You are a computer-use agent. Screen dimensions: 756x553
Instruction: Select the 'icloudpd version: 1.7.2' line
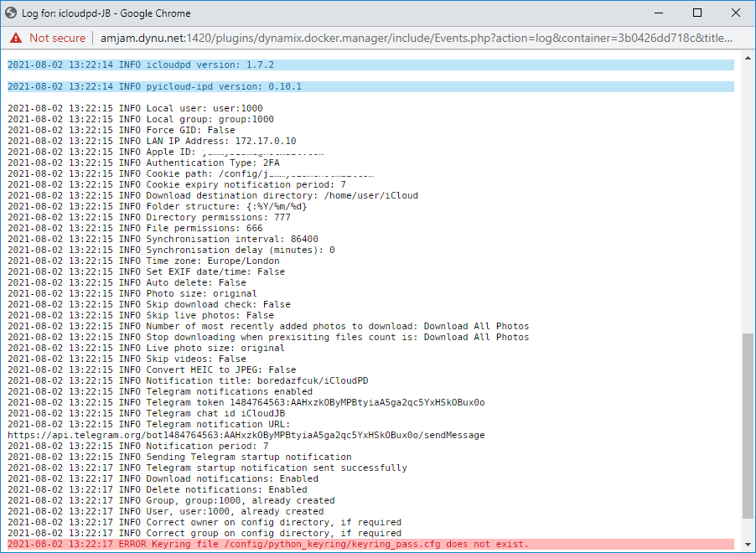[x=370, y=65]
